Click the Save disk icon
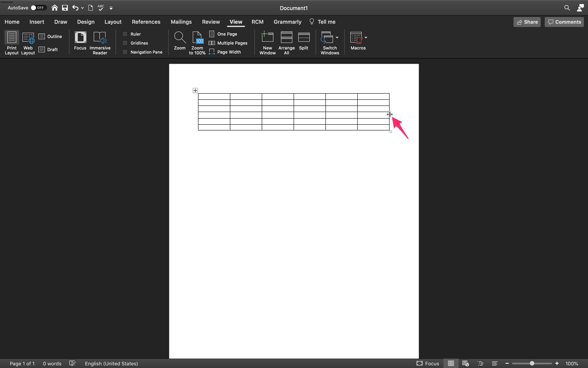The image size is (588, 368). (x=65, y=8)
